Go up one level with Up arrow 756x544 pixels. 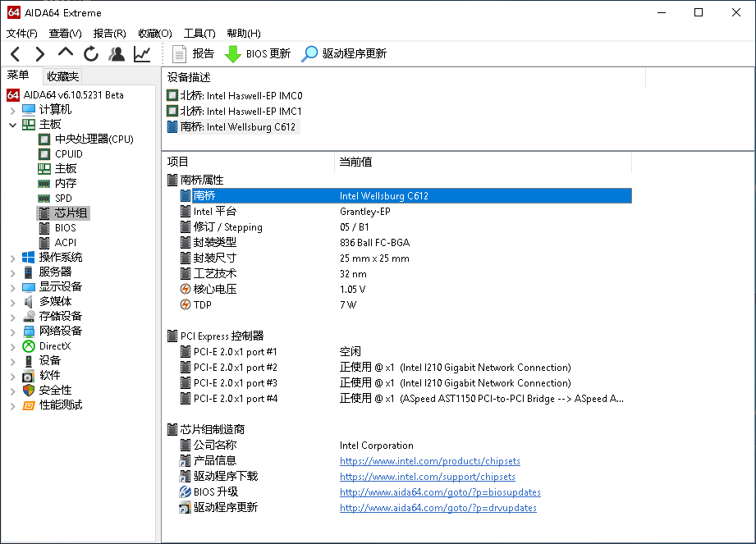point(66,53)
